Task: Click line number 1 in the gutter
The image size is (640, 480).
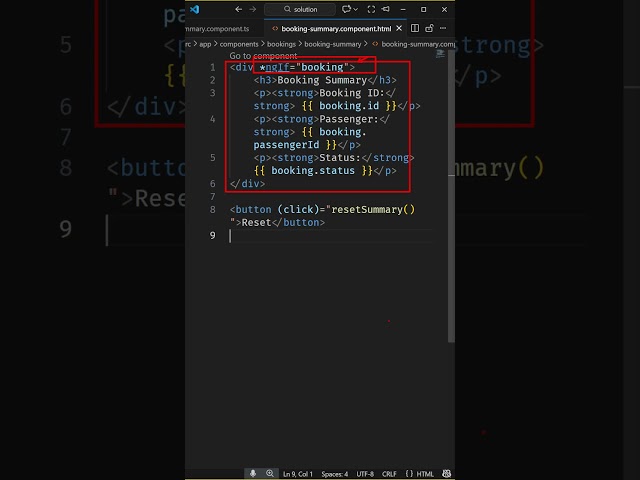Action: click(212, 67)
